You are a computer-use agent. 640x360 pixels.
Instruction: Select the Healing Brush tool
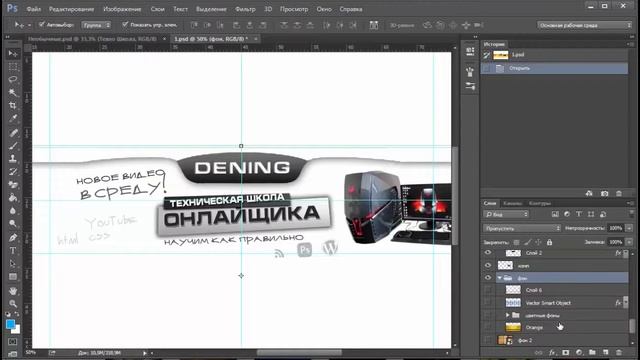coord(13,133)
